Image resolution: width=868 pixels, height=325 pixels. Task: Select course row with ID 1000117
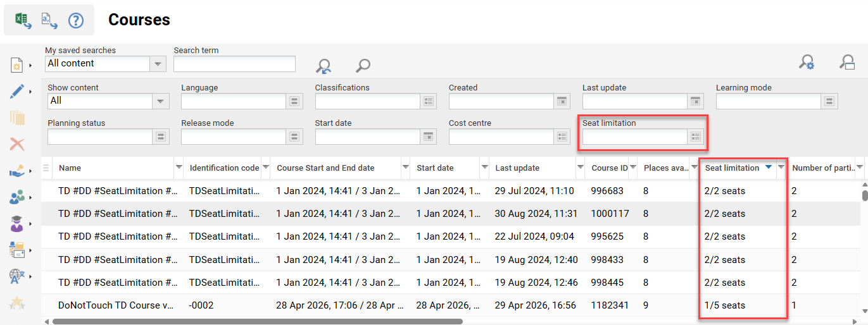pos(451,214)
